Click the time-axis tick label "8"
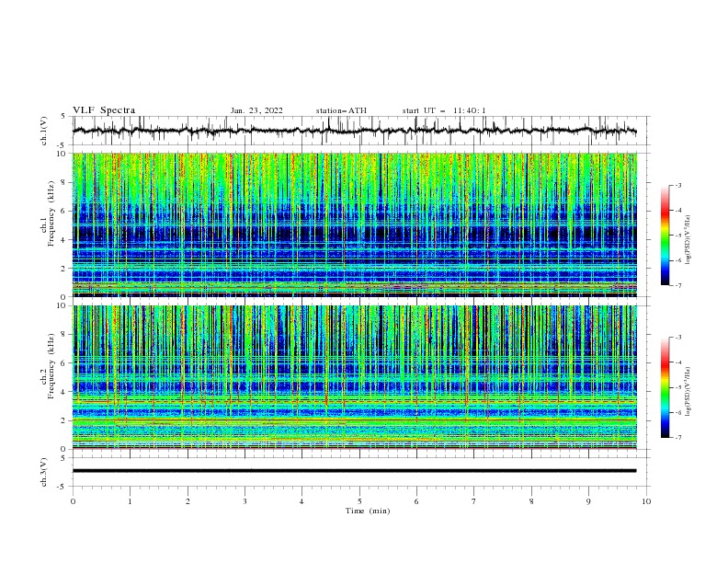Image resolution: width=728 pixels, height=563 pixels. coord(531,501)
